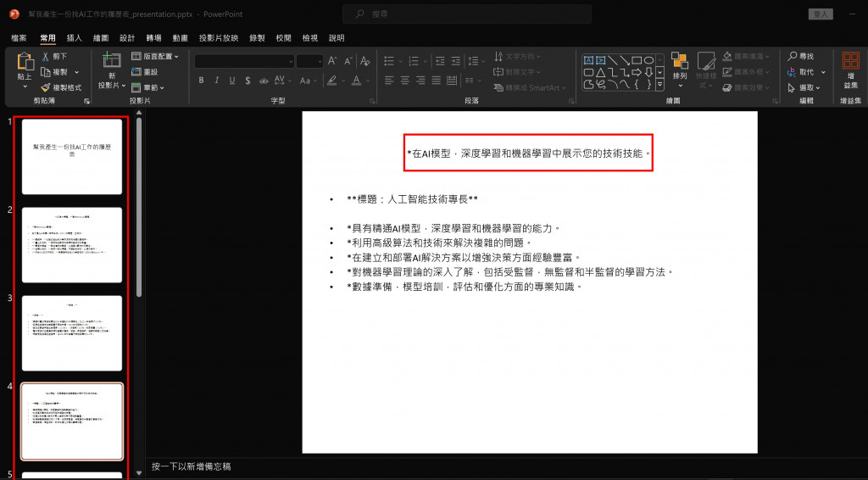Select the Left Brace shape
Screen dimensions: 868x480
coord(637,85)
